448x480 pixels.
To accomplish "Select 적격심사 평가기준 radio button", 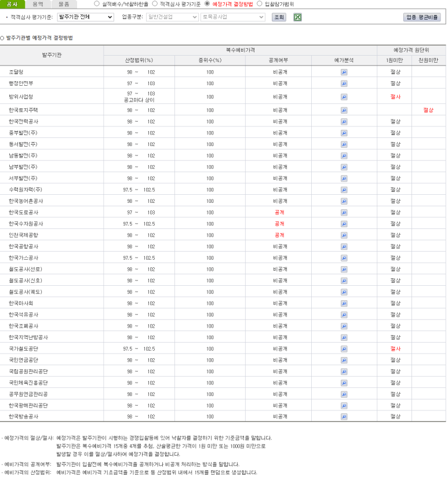I will (155, 3).
